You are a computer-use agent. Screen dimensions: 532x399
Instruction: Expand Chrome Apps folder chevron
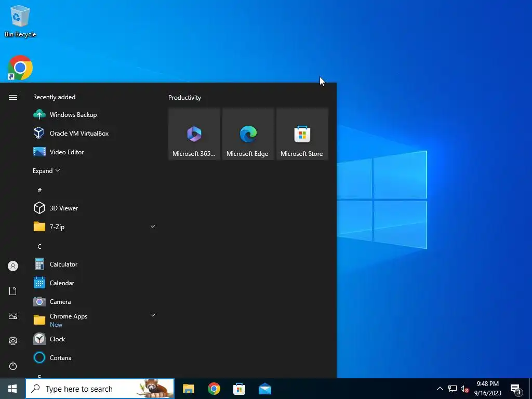pos(153,315)
